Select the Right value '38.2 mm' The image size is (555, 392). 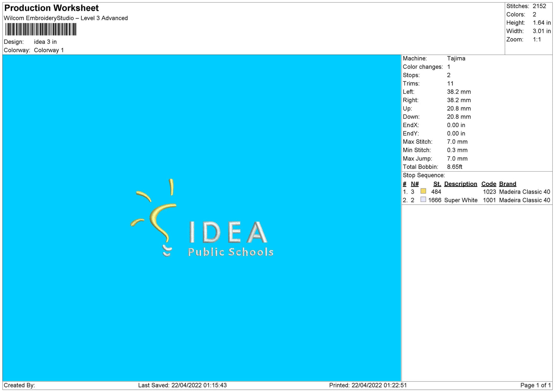pyautogui.click(x=459, y=100)
